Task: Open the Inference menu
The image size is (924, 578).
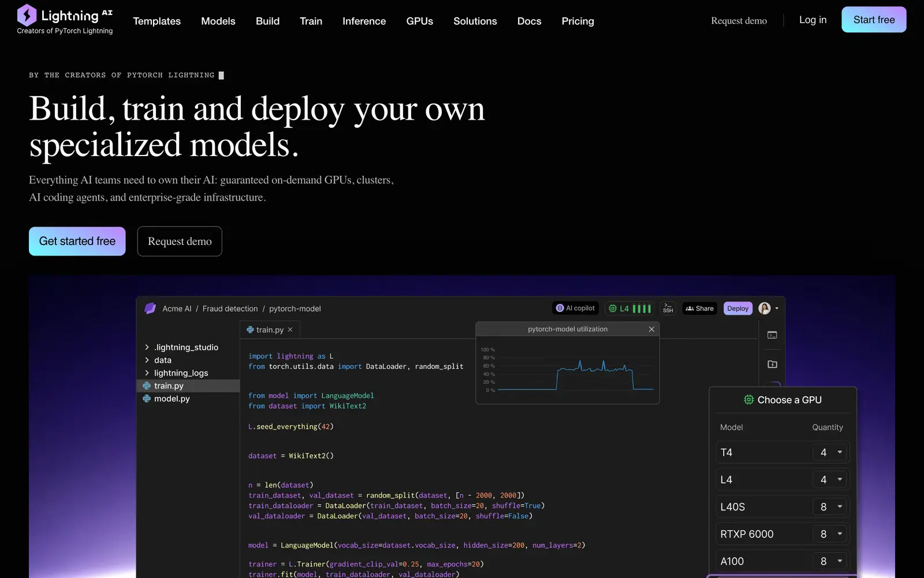Action: pyautogui.click(x=364, y=21)
